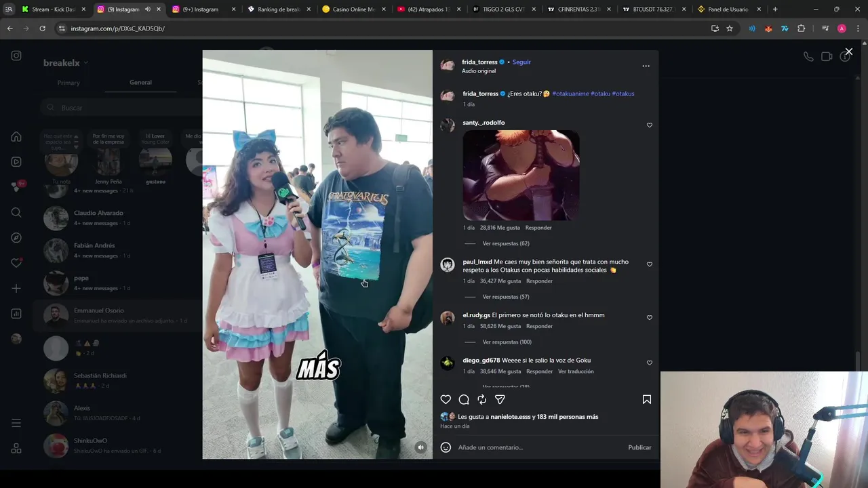
Task: Reload the page
Action: point(42,28)
